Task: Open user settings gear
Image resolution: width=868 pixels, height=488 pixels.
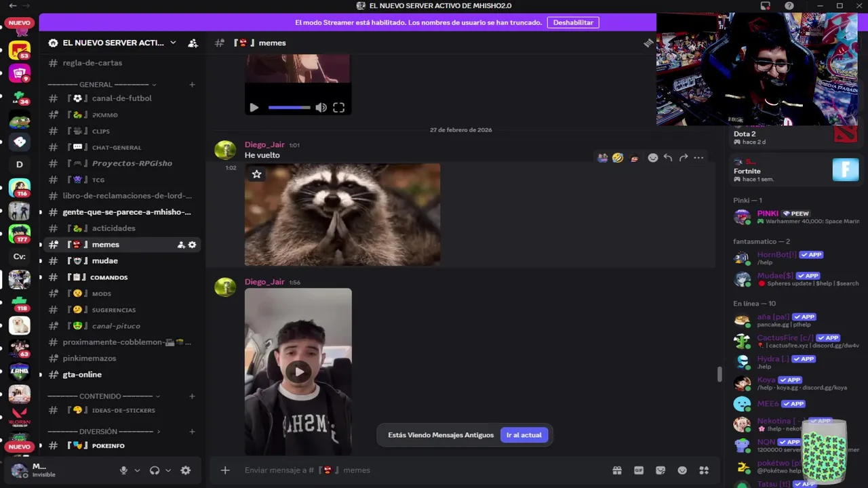Action: [x=186, y=470]
